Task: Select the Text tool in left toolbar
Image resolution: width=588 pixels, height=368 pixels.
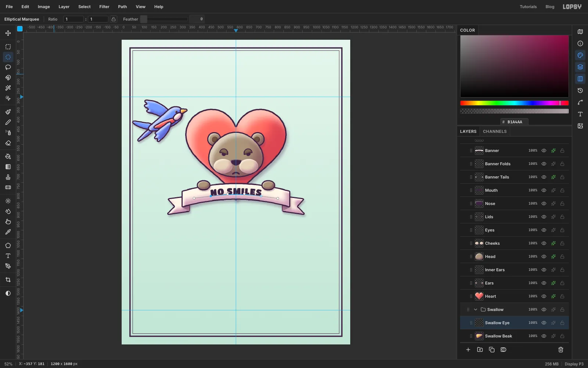Action: pyautogui.click(x=8, y=256)
